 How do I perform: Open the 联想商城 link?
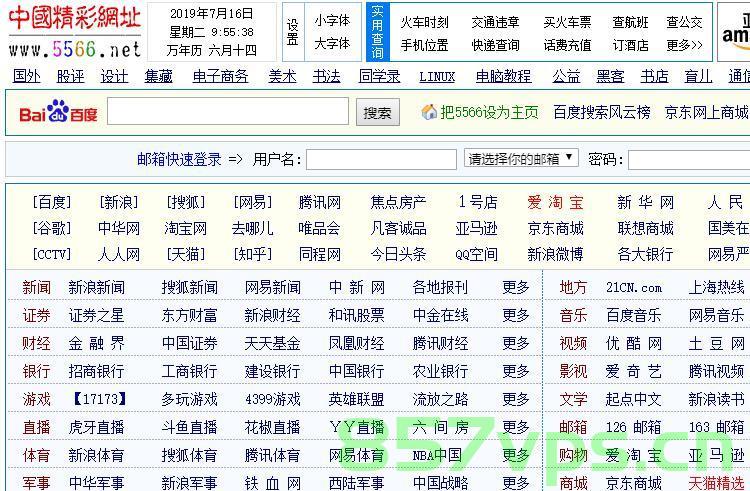coord(645,228)
